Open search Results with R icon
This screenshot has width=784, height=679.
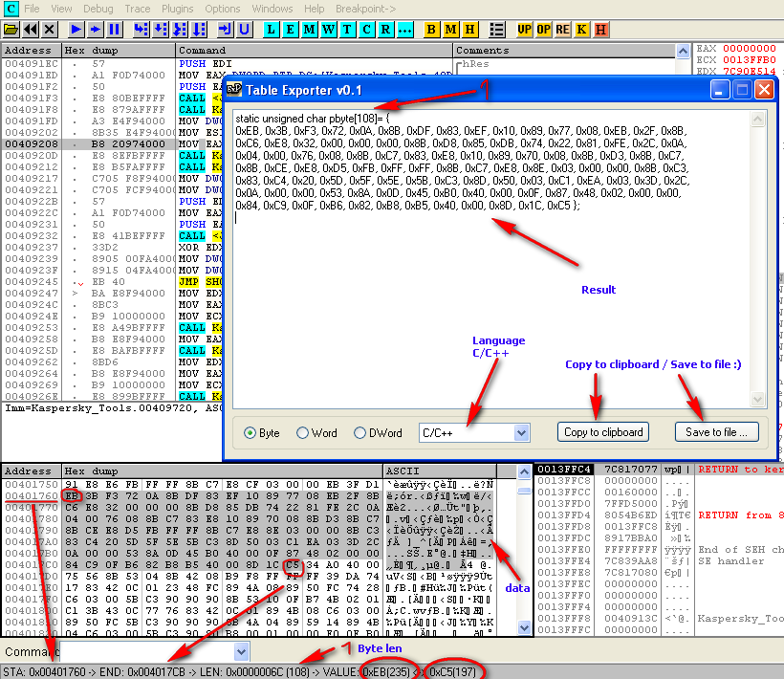pyautogui.click(x=385, y=30)
